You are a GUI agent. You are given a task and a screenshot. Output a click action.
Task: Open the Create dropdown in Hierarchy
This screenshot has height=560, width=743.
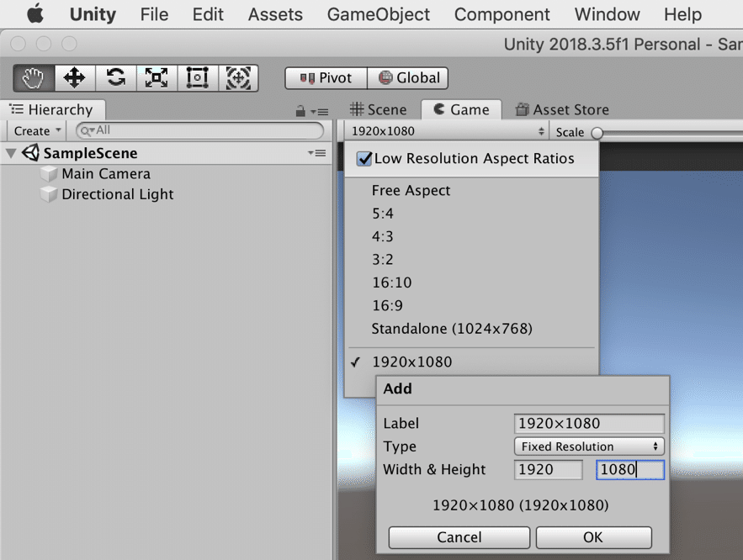(x=37, y=130)
